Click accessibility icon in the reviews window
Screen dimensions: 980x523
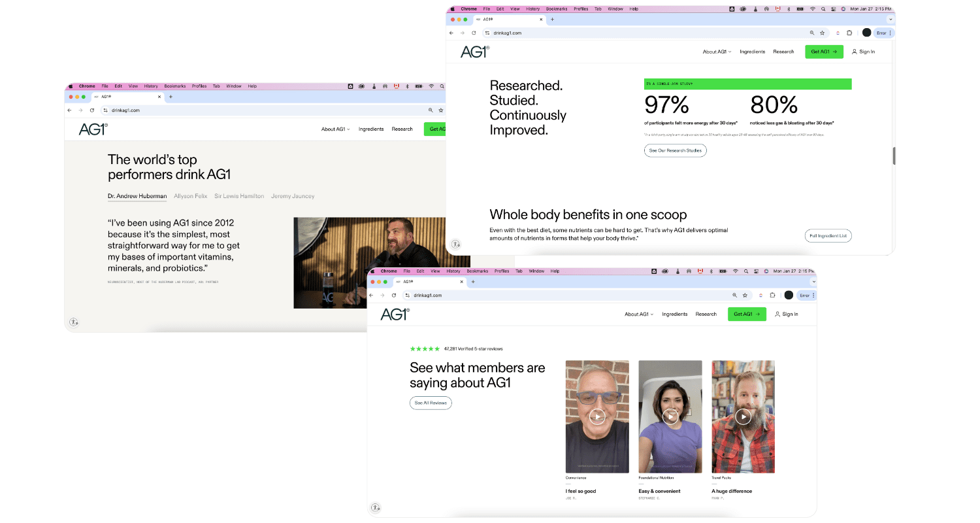(x=376, y=507)
